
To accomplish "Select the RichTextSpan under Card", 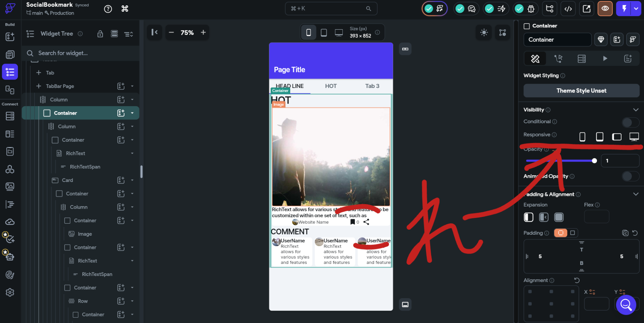I will (97, 274).
